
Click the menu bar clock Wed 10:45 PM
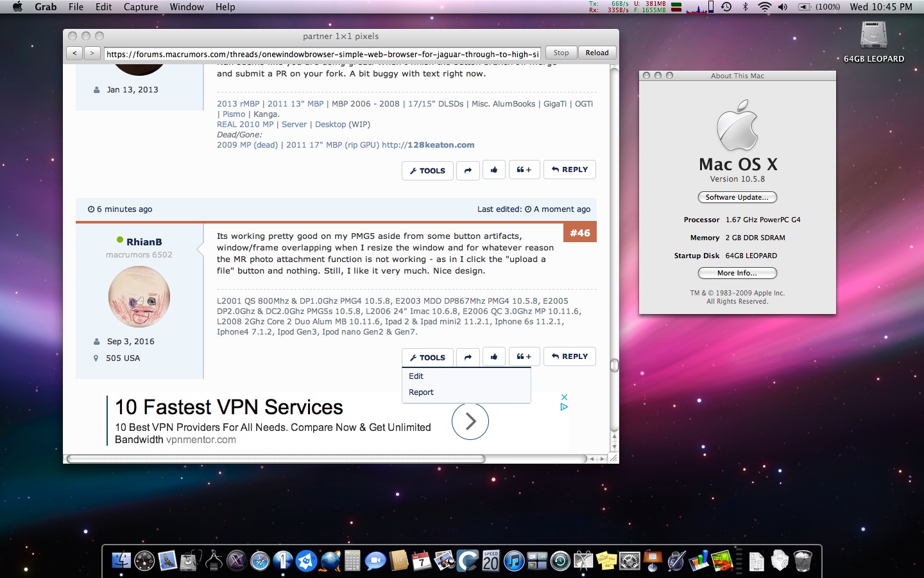881,6
